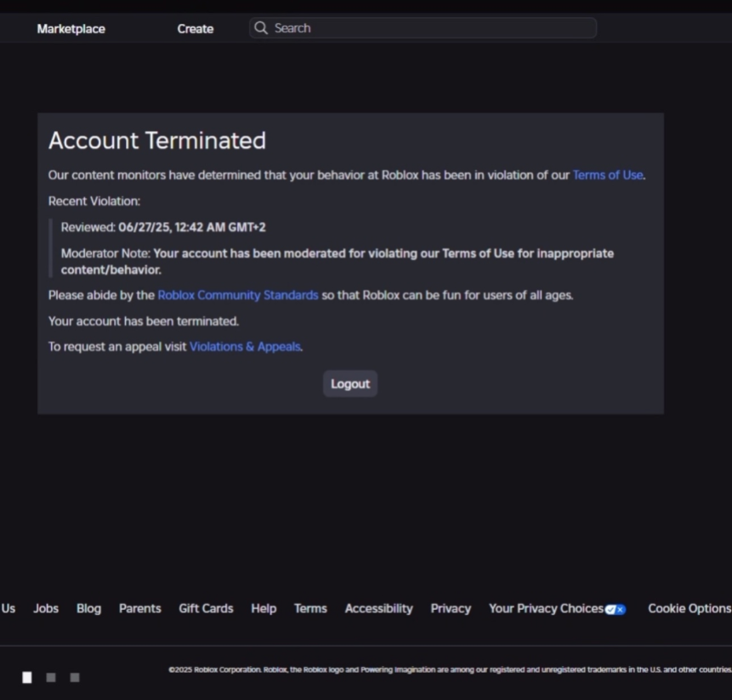Viewport: 732px width, 700px height.
Task: Open the Jobs footer link
Action: tap(46, 608)
